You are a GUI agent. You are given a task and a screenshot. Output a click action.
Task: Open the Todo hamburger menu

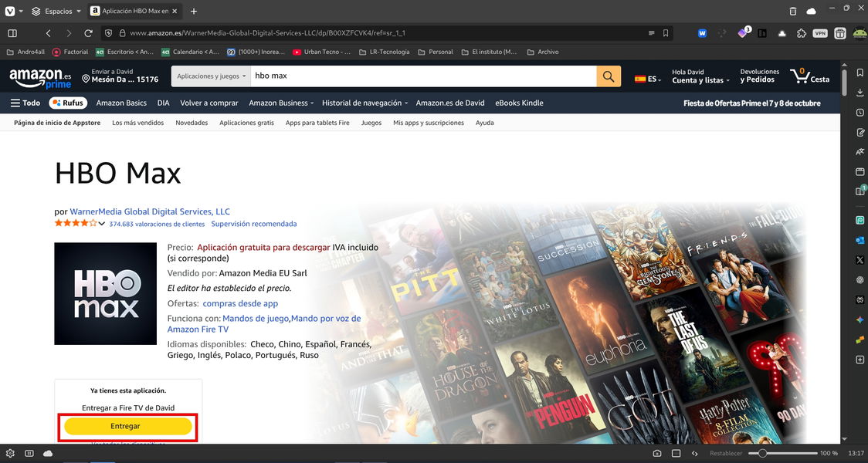[x=25, y=103]
